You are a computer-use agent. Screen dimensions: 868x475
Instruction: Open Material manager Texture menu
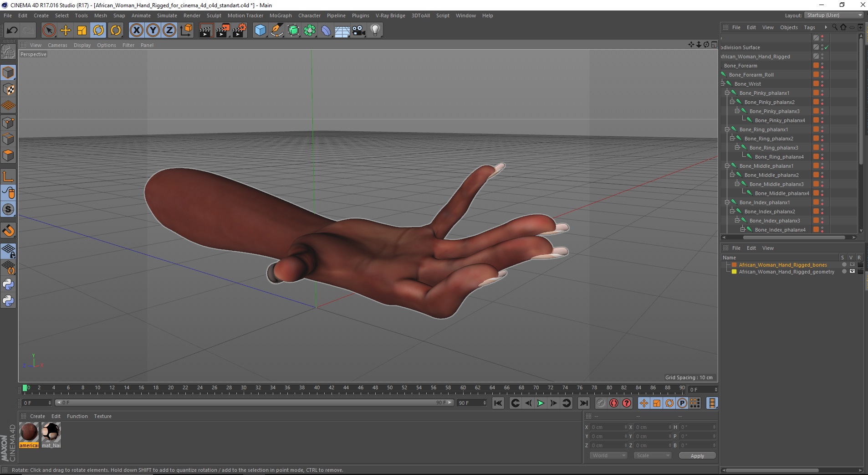[x=102, y=416]
